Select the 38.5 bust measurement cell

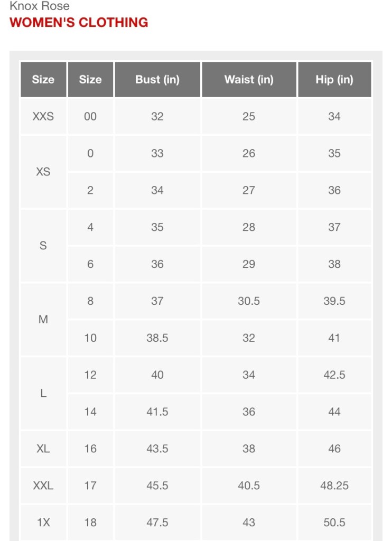157,338
